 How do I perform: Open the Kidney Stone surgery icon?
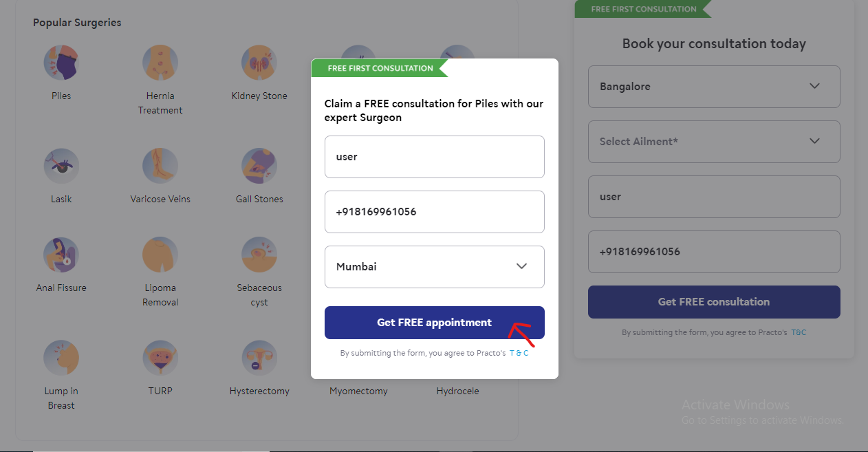point(259,63)
